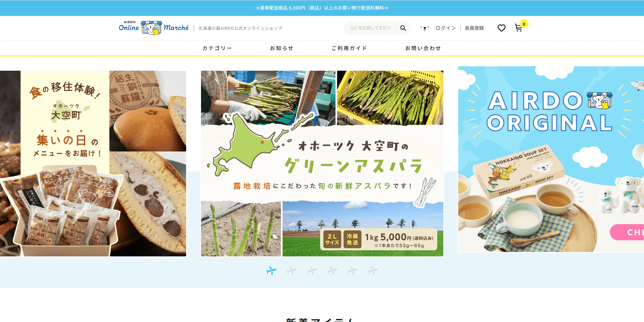Click the AIRDO Online Marché logo
The height and width of the screenshot is (322, 644).
(154, 28)
